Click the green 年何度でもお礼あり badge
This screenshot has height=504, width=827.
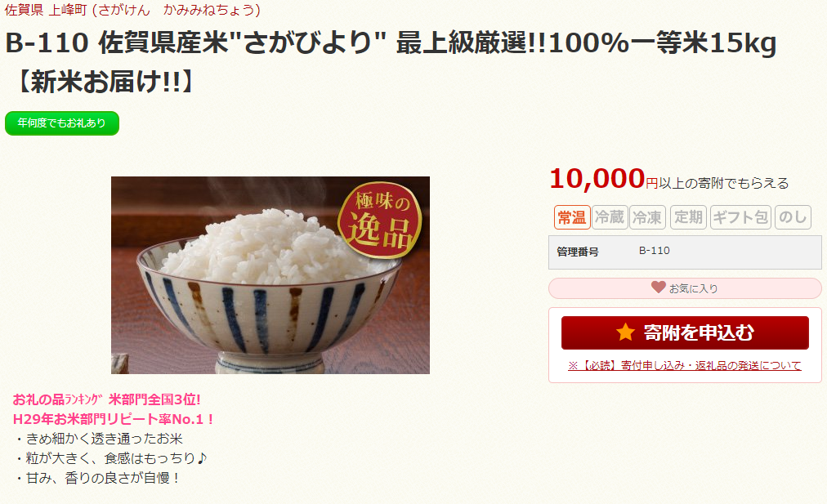pyautogui.click(x=62, y=123)
